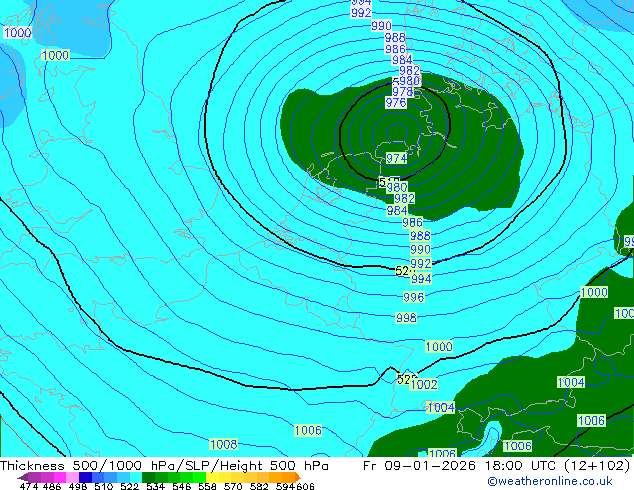Click the 976 isobar label
Screen dimensions: 634x490
tap(395, 103)
